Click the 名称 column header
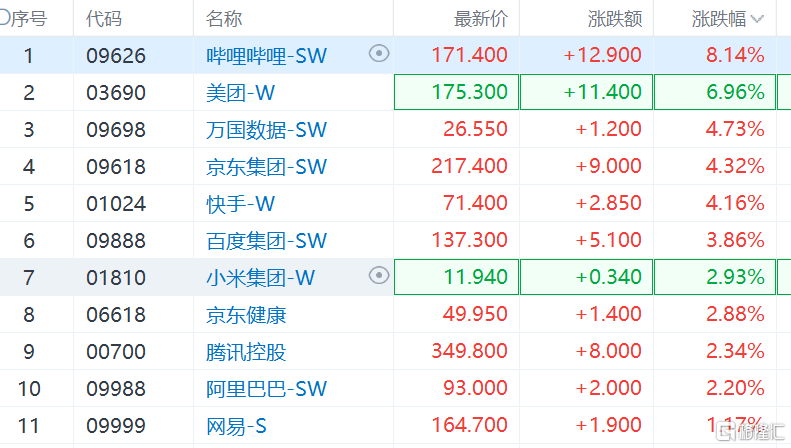Screen dimensions: 791x448 pyautogui.click(x=224, y=19)
